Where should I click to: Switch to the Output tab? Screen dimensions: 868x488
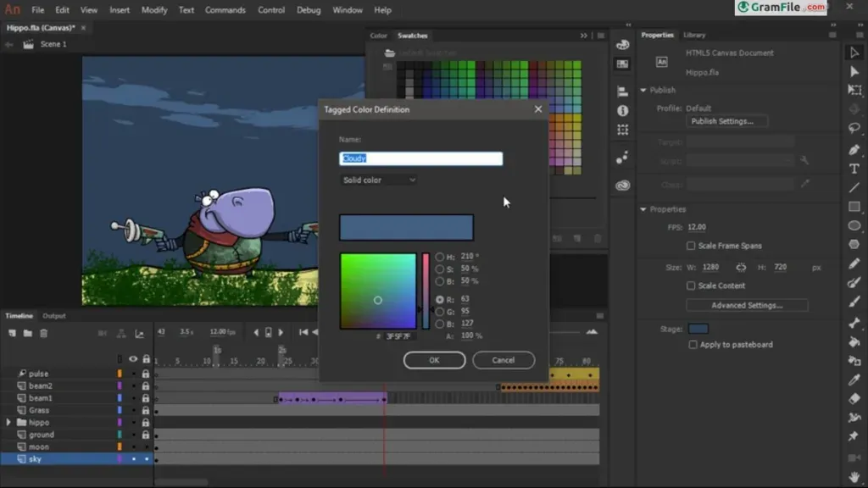pyautogui.click(x=54, y=316)
